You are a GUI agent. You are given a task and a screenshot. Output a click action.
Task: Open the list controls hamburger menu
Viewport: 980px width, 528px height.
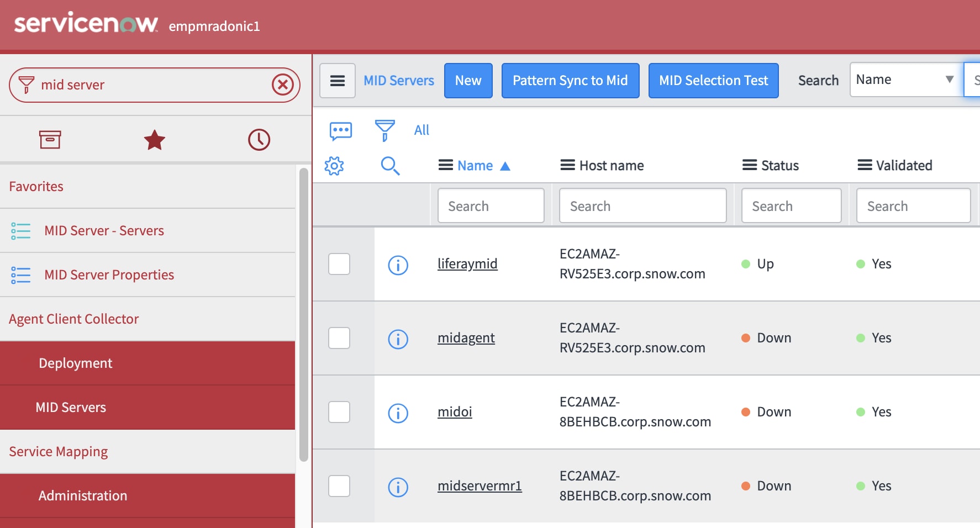point(338,81)
